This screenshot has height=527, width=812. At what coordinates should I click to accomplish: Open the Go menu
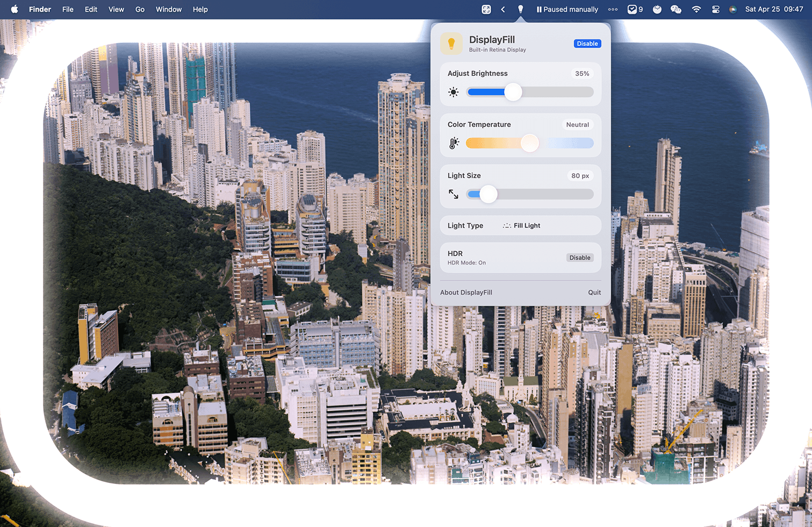pos(140,9)
